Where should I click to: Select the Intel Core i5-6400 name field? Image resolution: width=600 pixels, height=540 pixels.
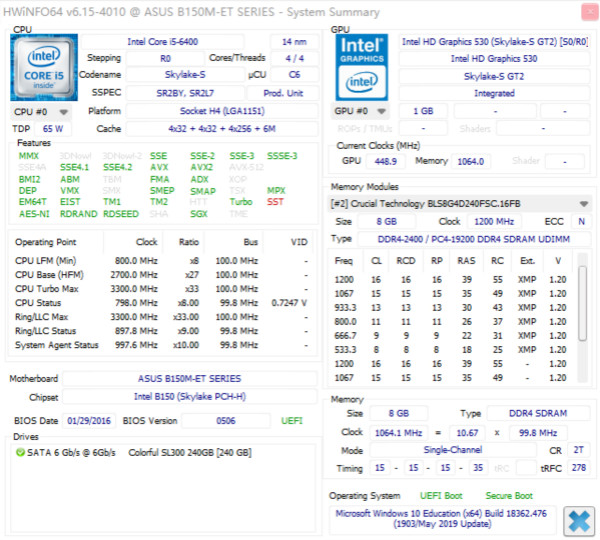click(163, 42)
